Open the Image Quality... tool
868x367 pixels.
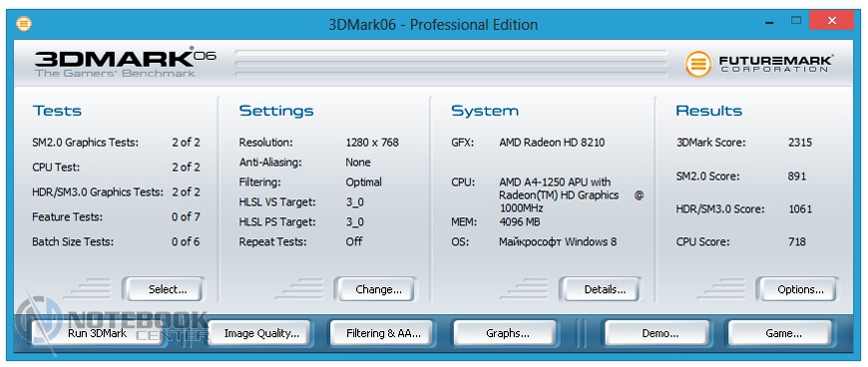[261, 333]
